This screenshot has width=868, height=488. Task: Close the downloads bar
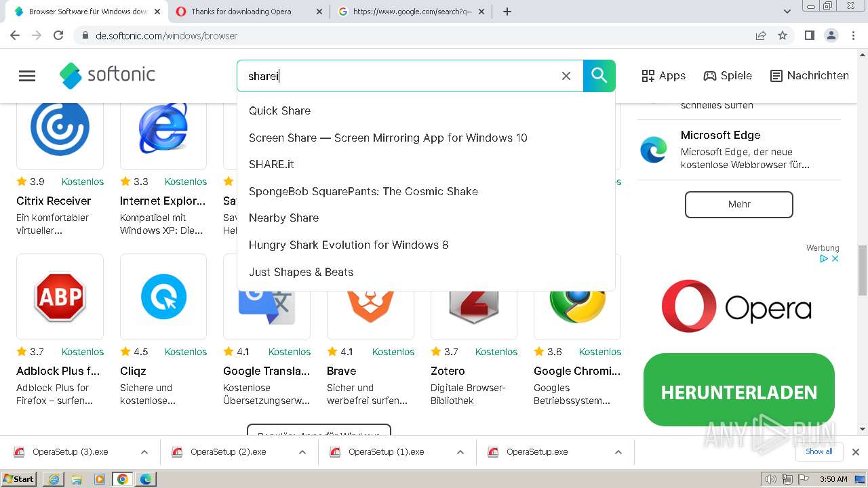pos(856,452)
